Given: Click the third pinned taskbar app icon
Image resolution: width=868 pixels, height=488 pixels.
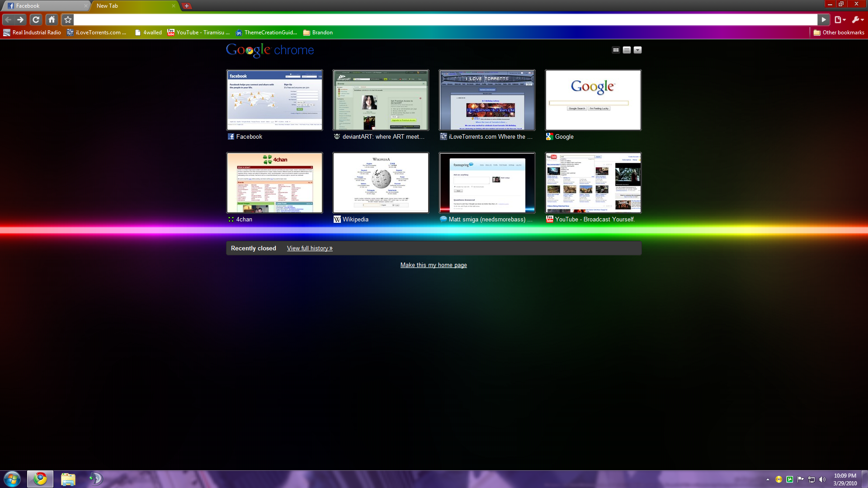Looking at the screenshot, I should (x=95, y=479).
